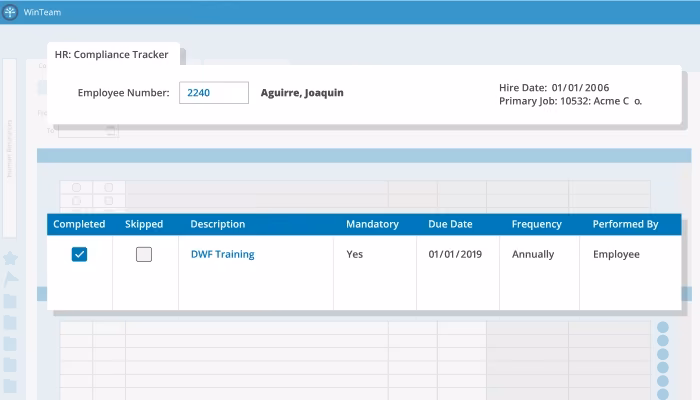
Task: Click the WinTeam logo icon
Action: pyautogui.click(x=10, y=12)
